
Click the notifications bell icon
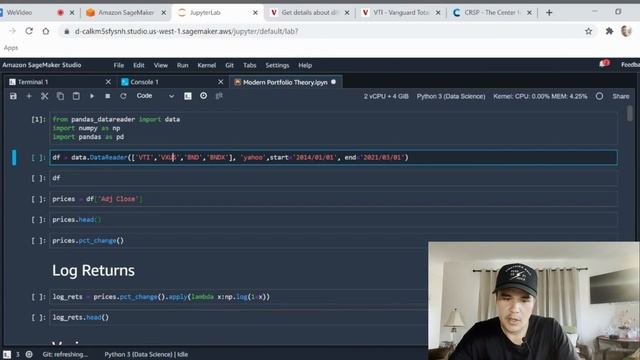point(604,64)
